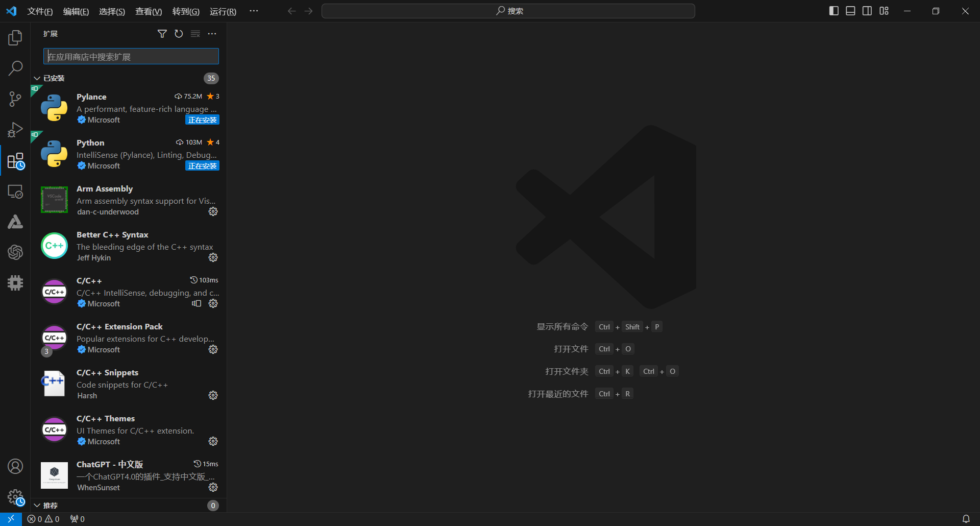The width and height of the screenshot is (980, 526).
Task: Open the Accounts menu icon
Action: [15, 466]
